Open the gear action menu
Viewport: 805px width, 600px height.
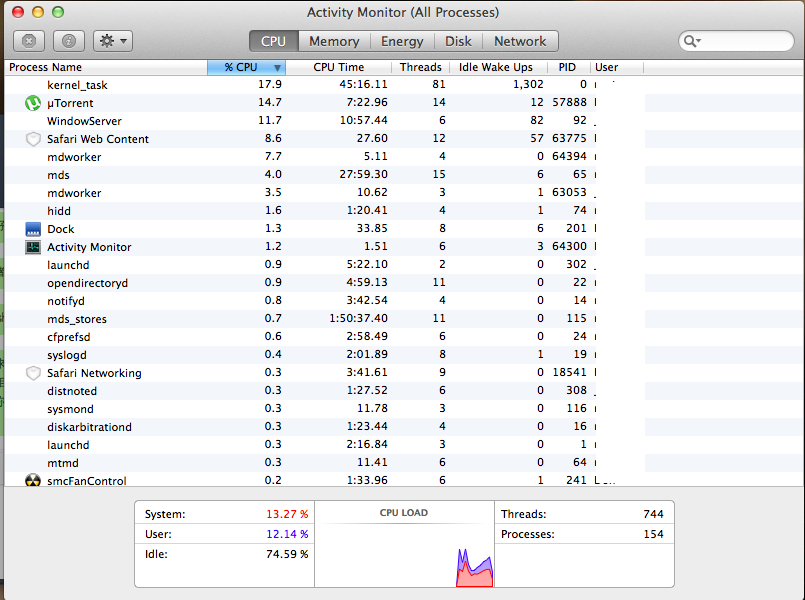(x=113, y=41)
